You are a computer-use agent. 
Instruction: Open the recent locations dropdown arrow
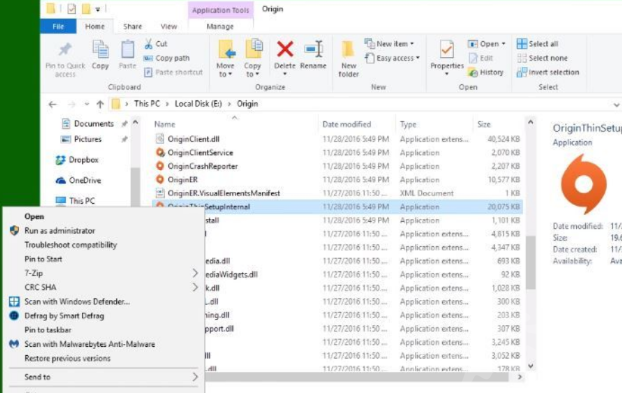pos(86,104)
